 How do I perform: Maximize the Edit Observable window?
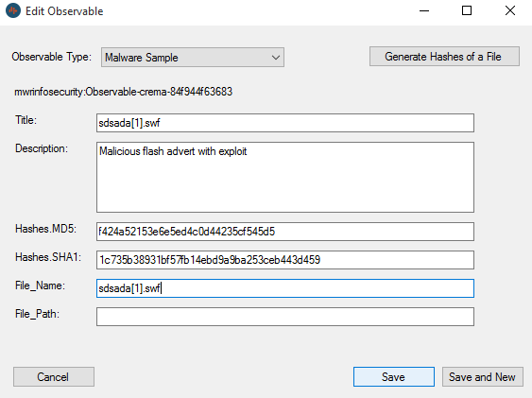[467, 10]
